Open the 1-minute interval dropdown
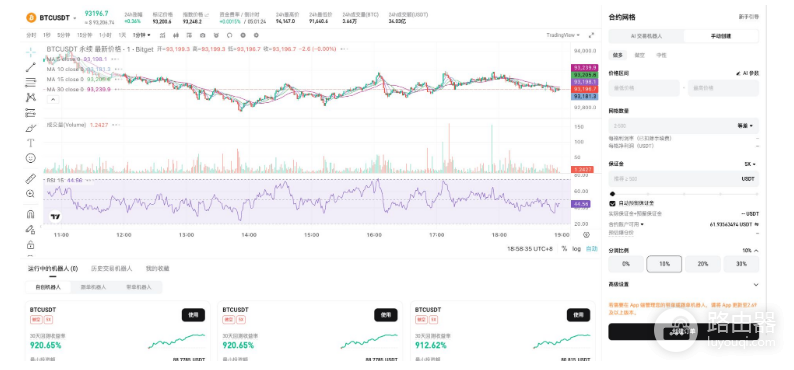This screenshot has height=370, width=794. pos(141,35)
